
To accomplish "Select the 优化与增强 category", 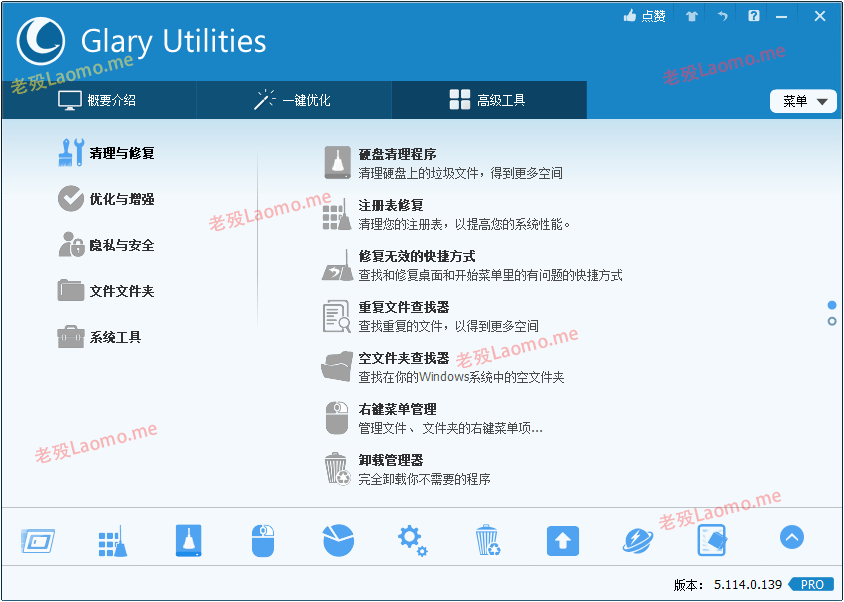I will pyautogui.click(x=122, y=199).
